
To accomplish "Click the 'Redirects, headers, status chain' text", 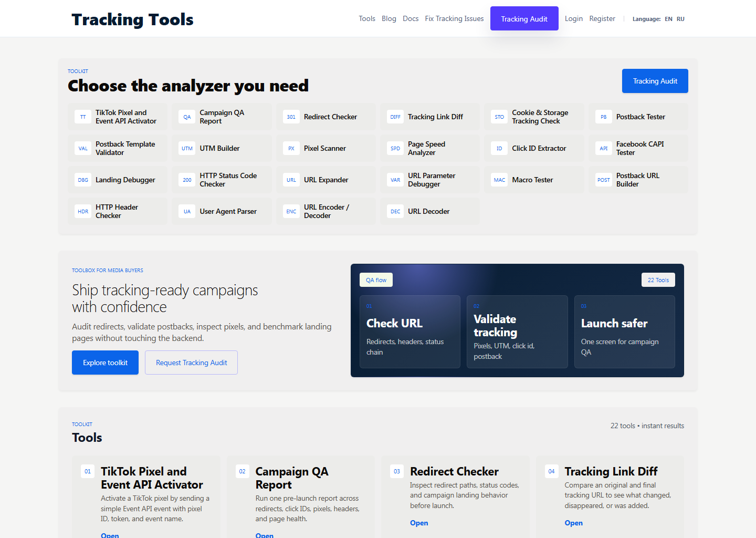I will pos(405,347).
